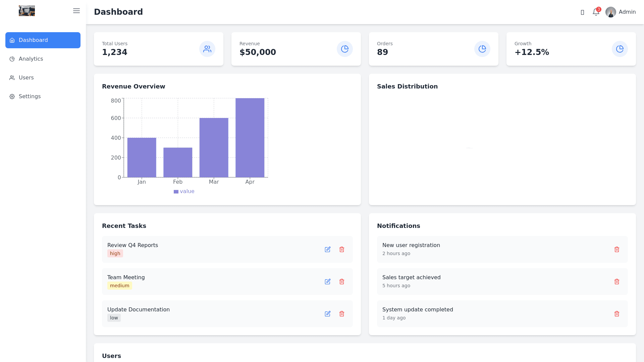Image resolution: width=644 pixels, height=362 pixels.
Task: Delete the Review Q4 Reports task
Action: pos(342,249)
